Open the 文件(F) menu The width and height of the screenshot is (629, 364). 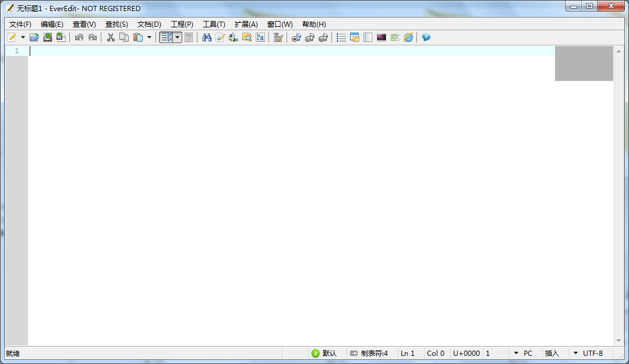20,24
